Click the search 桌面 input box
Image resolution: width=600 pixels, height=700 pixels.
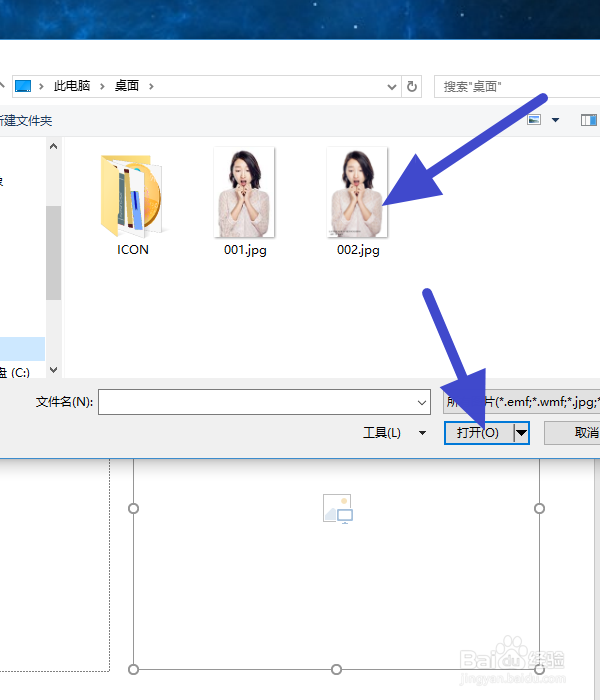coord(518,87)
